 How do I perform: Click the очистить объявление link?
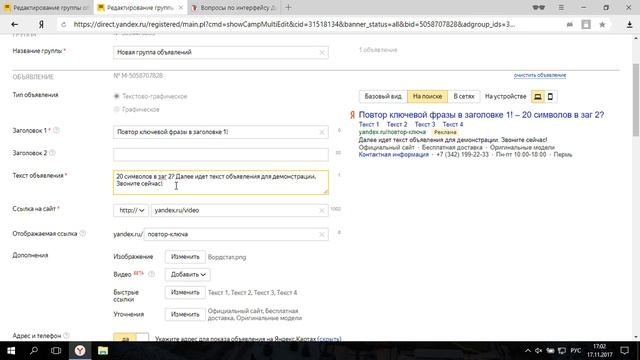coord(540,76)
